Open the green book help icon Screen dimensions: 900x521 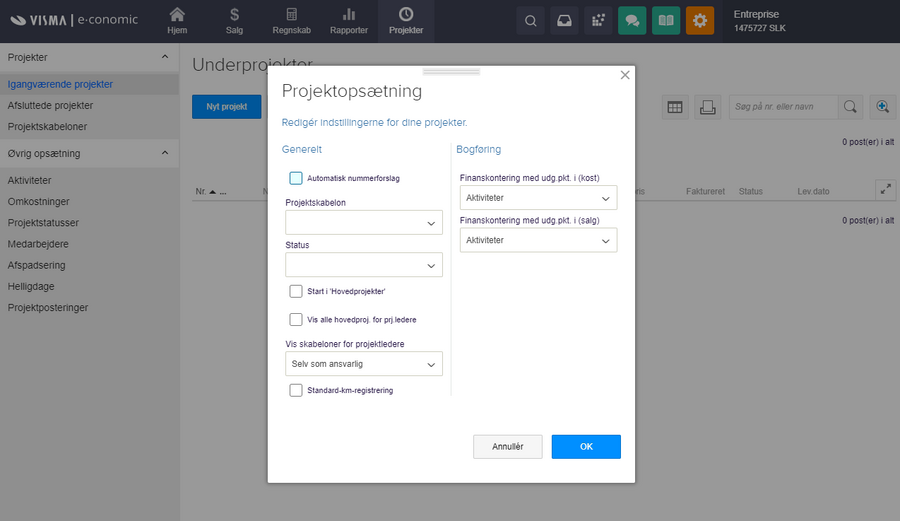665,20
